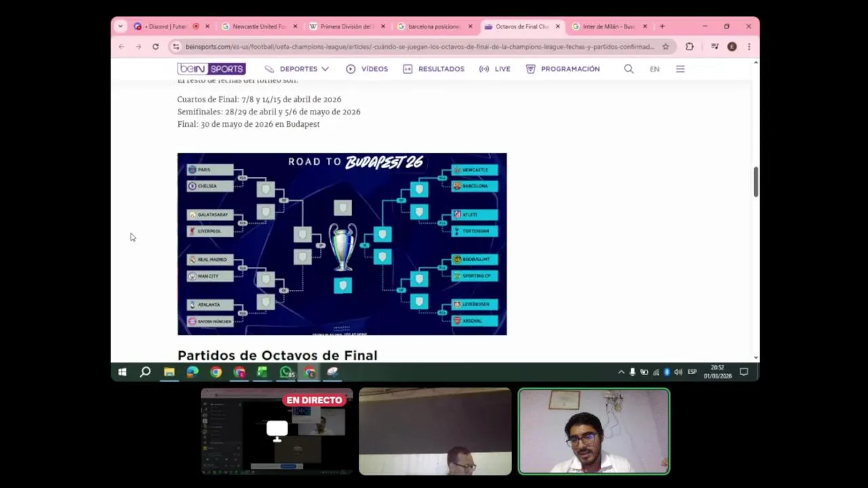Image resolution: width=868 pixels, height=488 pixels.
Task: Switch to the Discord browser tab
Action: pos(167,26)
